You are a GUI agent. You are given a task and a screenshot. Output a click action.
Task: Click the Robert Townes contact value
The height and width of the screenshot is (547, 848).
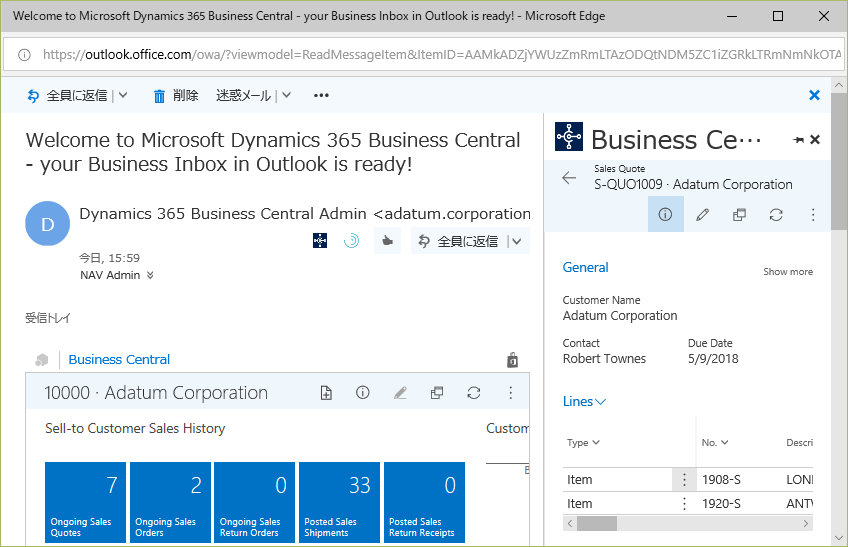pos(604,359)
